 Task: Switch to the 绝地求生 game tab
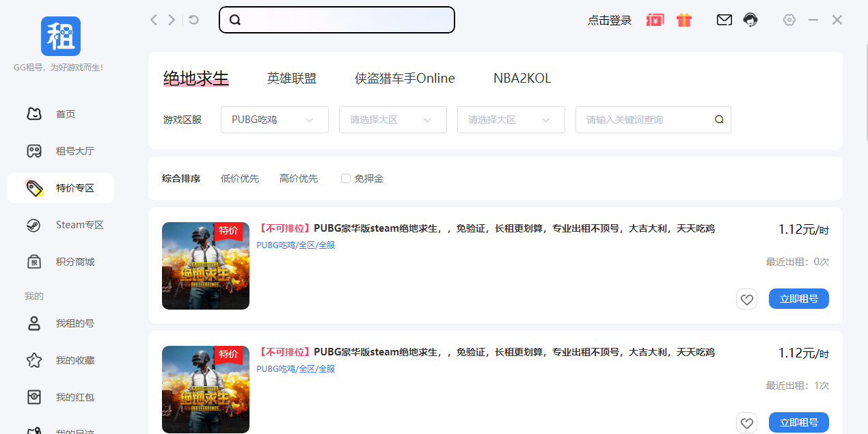(x=196, y=79)
